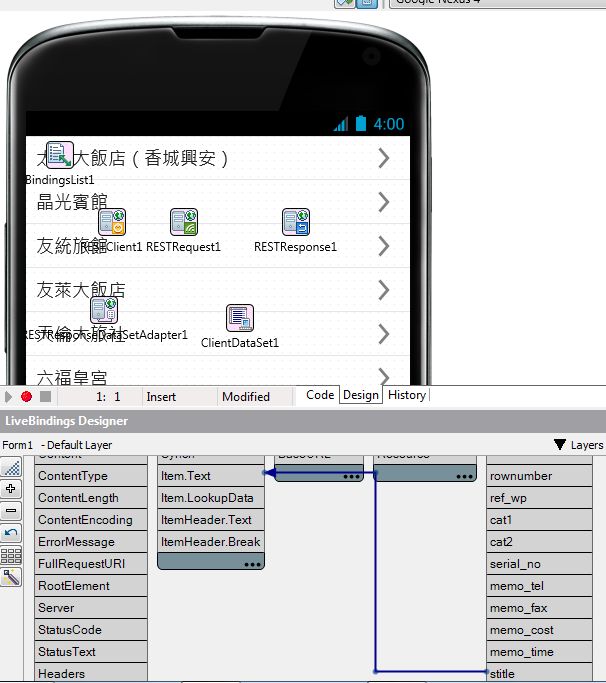The height and width of the screenshot is (683, 606).
Task: Select the ContentType field
Action: (91, 476)
